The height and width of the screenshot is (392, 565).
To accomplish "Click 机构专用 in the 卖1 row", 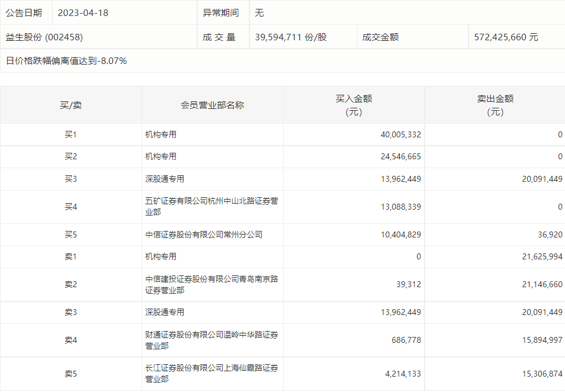I will [160, 257].
